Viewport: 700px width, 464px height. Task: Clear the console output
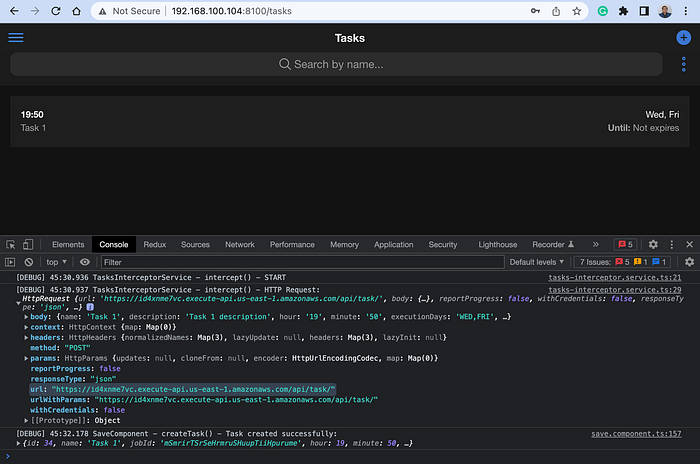tap(29, 262)
